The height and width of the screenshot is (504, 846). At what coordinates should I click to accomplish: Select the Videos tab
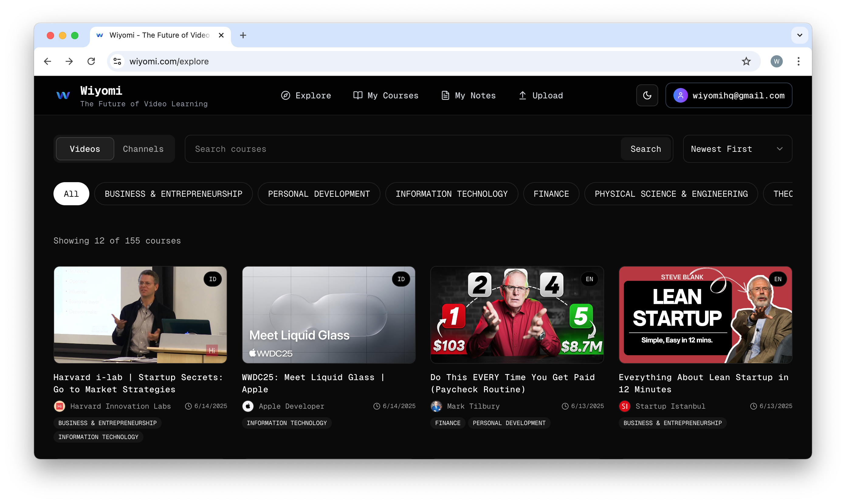coord(85,149)
